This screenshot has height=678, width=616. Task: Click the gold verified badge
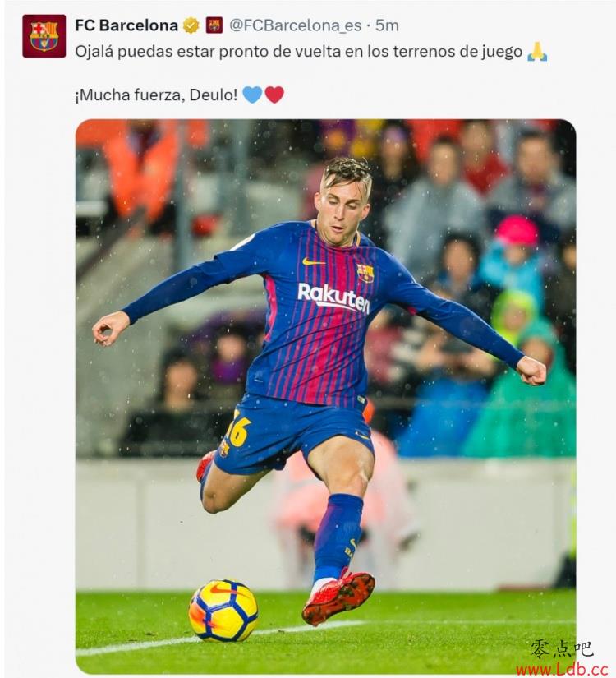click(191, 25)
